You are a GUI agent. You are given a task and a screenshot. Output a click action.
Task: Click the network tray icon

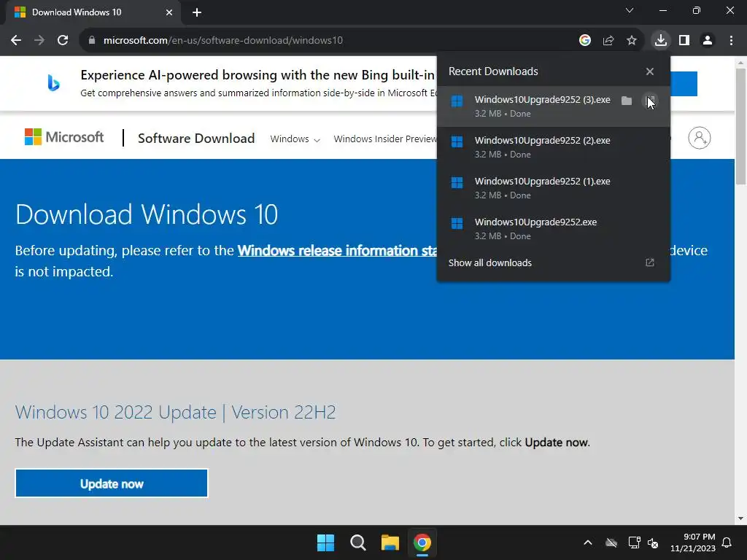tap(634, 542)
